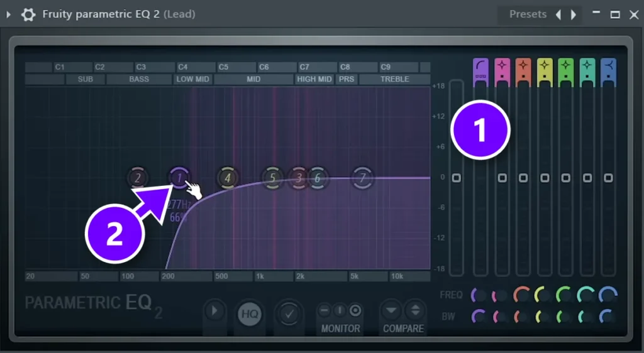
Task: Open the plugin options gear icon
Action: (x=28, y=14)
